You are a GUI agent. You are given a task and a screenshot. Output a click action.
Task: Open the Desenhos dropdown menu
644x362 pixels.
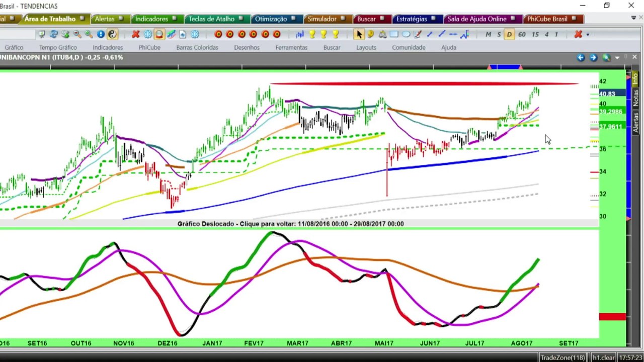(247, 47)
